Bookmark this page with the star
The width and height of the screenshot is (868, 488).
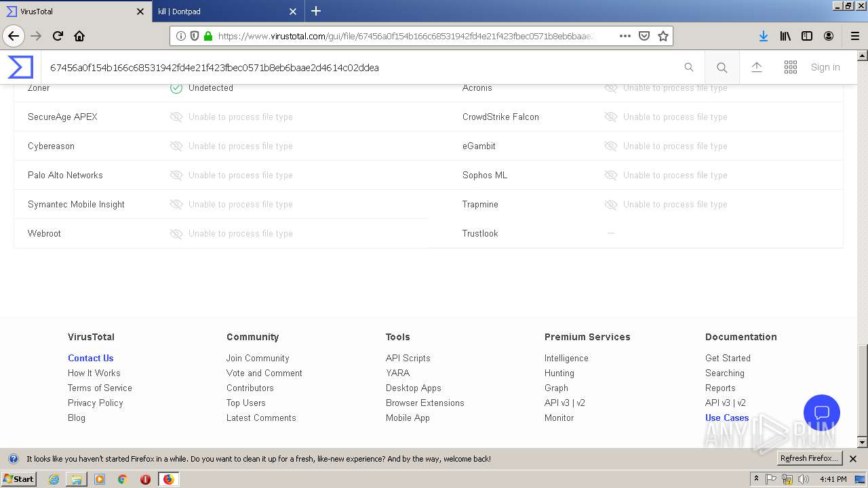(x=663, y=36)
